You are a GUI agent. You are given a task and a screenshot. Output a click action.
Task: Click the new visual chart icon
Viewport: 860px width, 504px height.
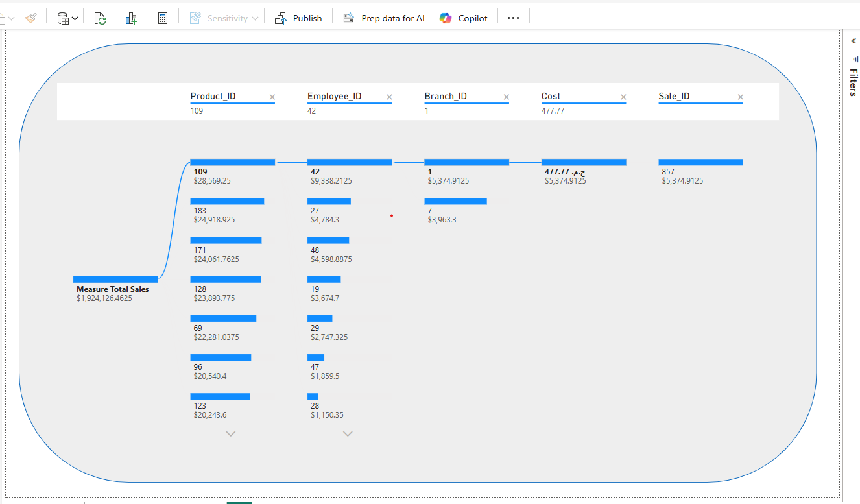pyautogui.click(x=131, y=18)
